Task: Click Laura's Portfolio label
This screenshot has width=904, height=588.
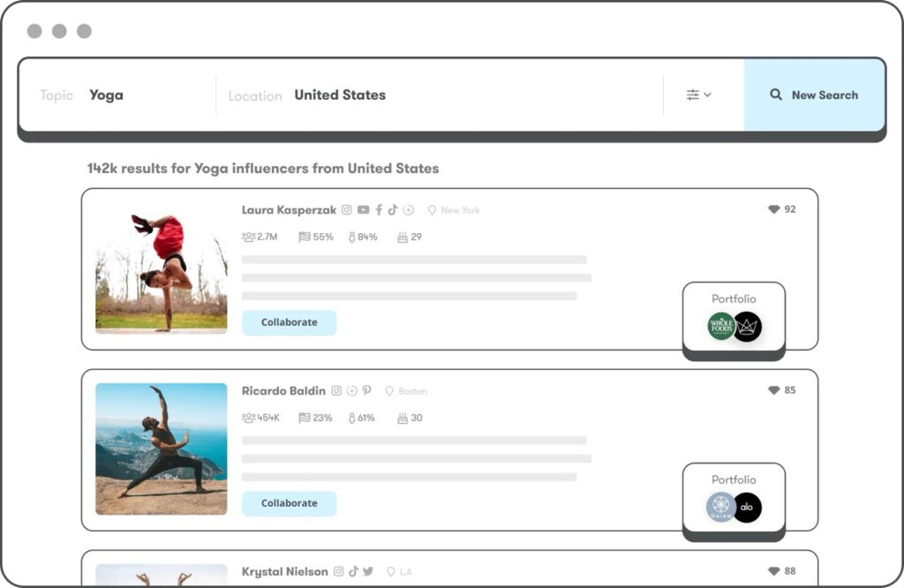Action: pyautogui.click(x=734, y=298)
